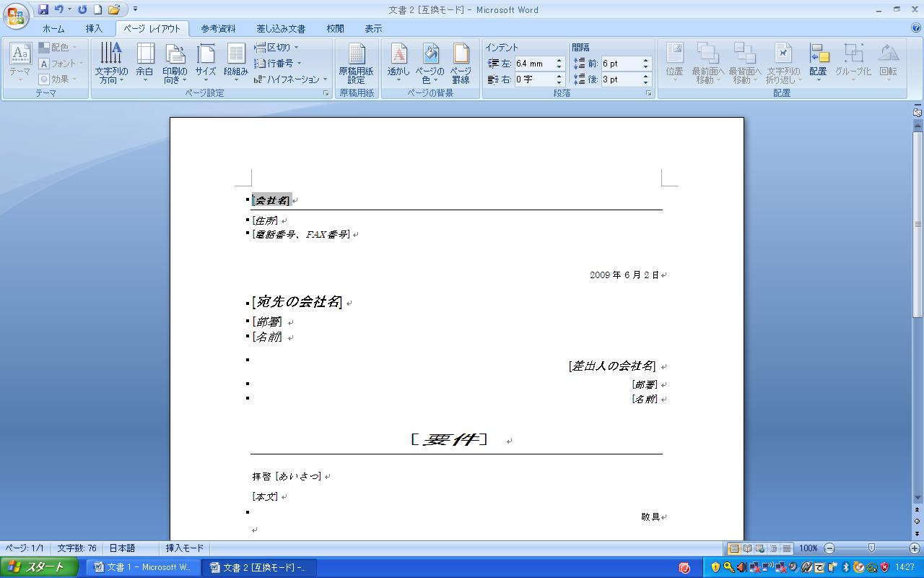The image size is (924, 578).
Task: Switch to the 校閲 tab
Action: [335, 29]
